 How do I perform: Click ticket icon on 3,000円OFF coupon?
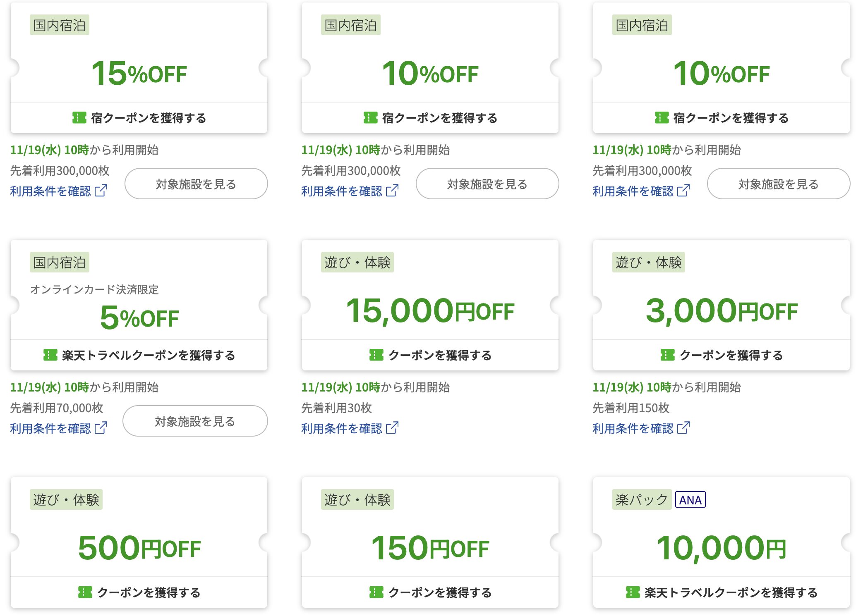tap(667, 355)
